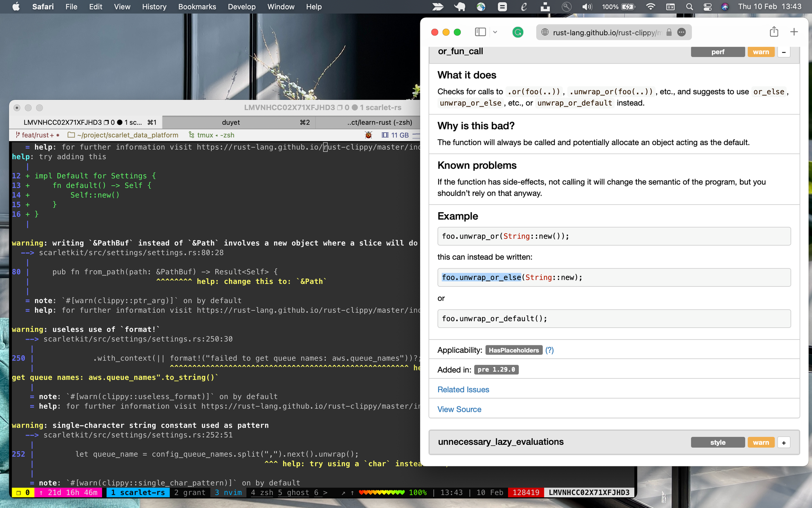This screenshot has width=812, height=508.
Task: Click the ladybug icon in terminal status bar
Action: tap(368, 135)
